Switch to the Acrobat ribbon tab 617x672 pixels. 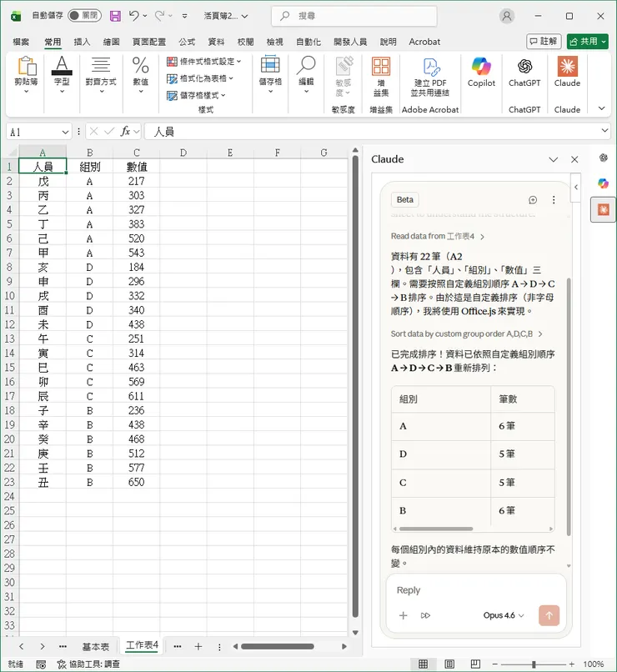[424, 42]
